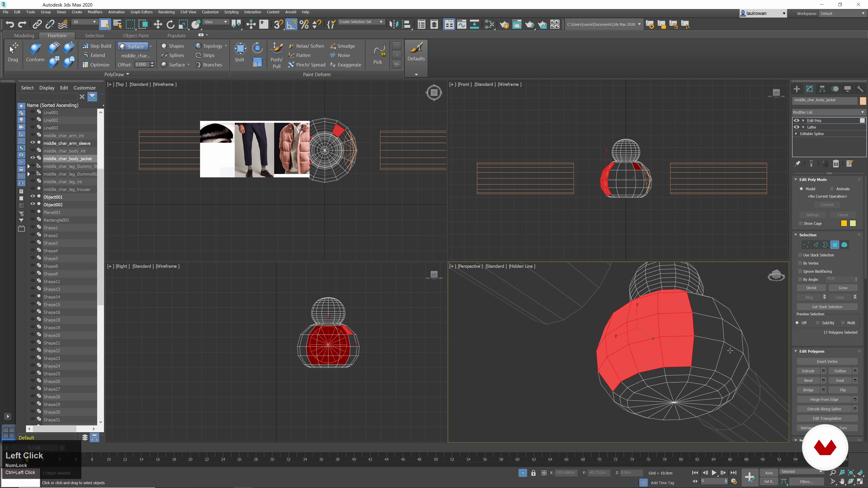The image size is (868, 488).
Task: Collapse the Selection rollout
Action: coord(796,235)
